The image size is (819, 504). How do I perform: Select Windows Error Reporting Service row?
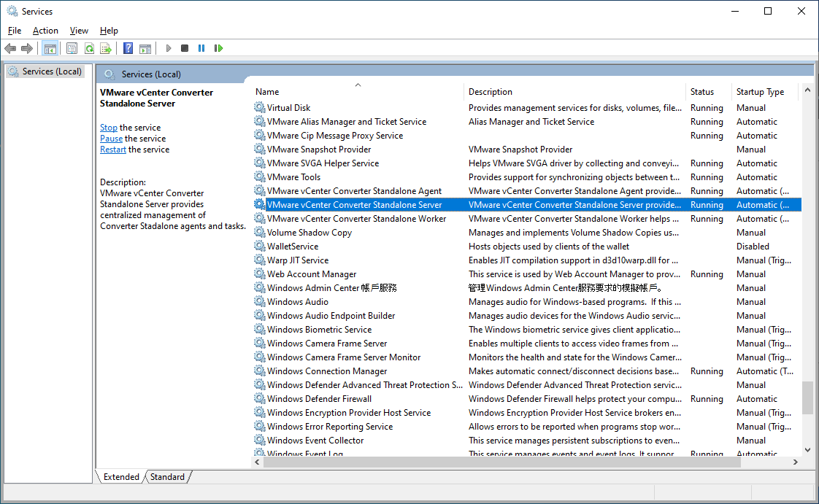click(x=526, y=426)
